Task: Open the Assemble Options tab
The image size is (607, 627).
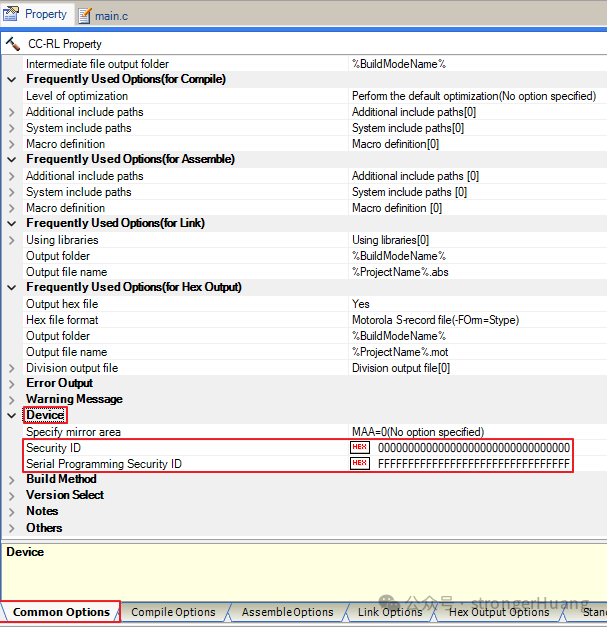Action: point(287,612)
